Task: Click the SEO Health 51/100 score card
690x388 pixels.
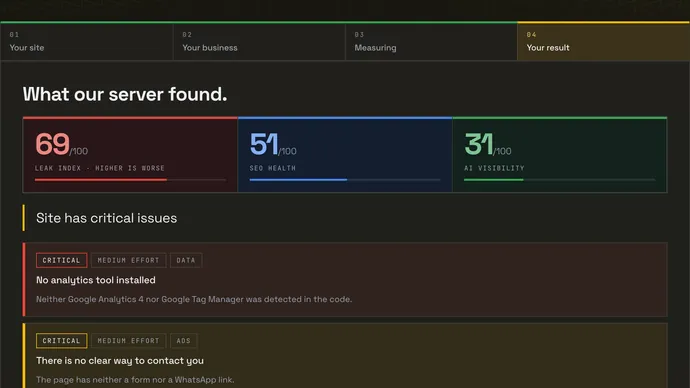Action: click(x=345, y=155)
